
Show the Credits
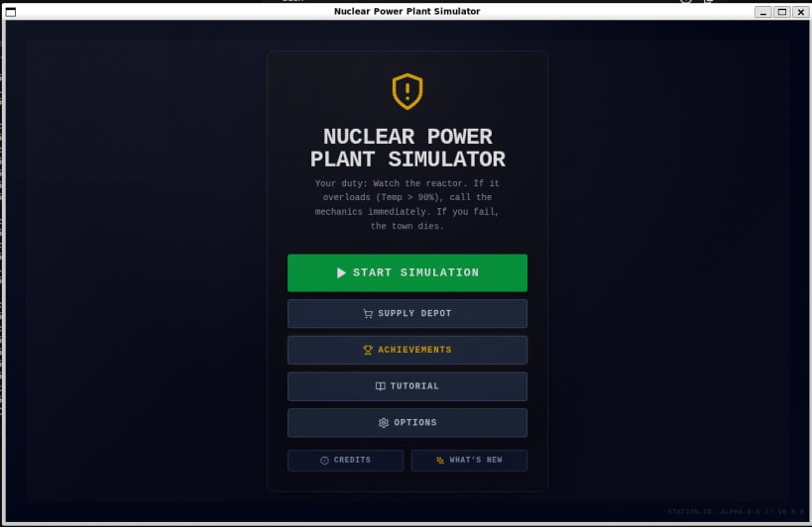coord(345,461)
